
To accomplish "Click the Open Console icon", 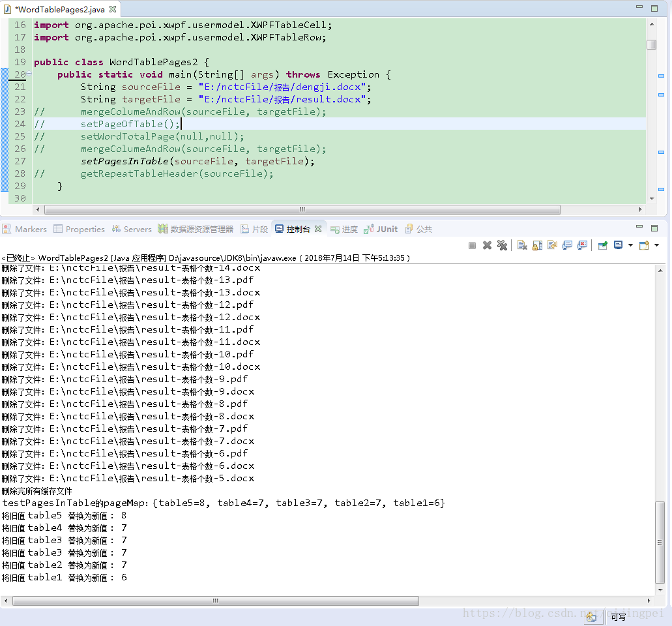I will point(644,245).
